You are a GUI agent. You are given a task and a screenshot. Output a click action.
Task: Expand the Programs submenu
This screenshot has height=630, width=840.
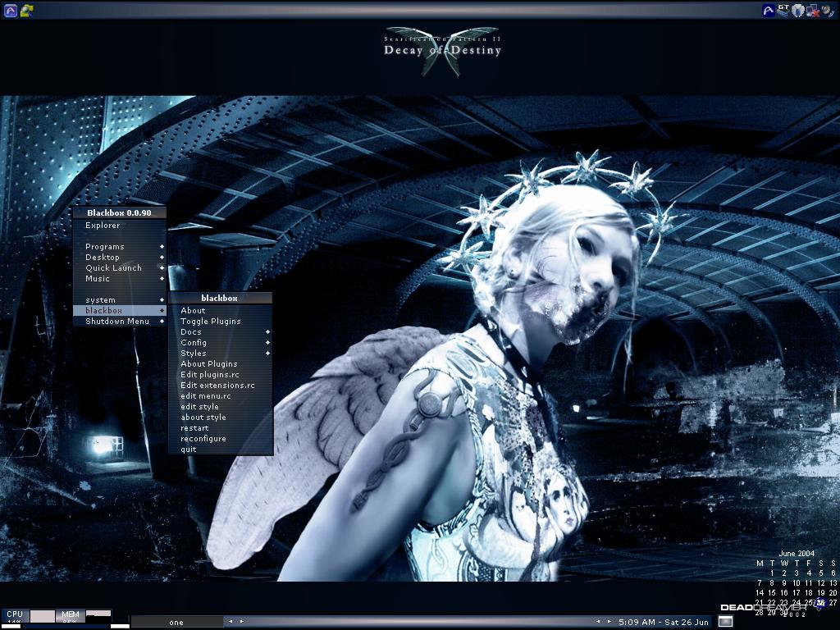coord(120,247)
